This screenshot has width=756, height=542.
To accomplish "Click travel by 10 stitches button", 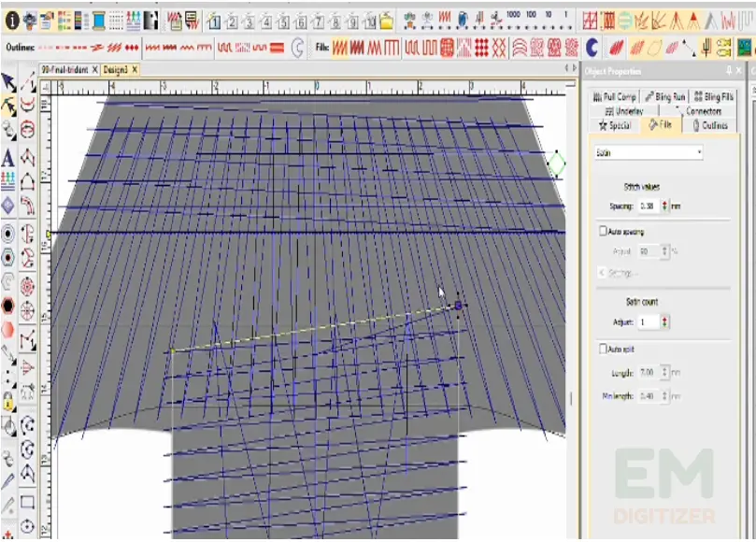I will point(549,20).
